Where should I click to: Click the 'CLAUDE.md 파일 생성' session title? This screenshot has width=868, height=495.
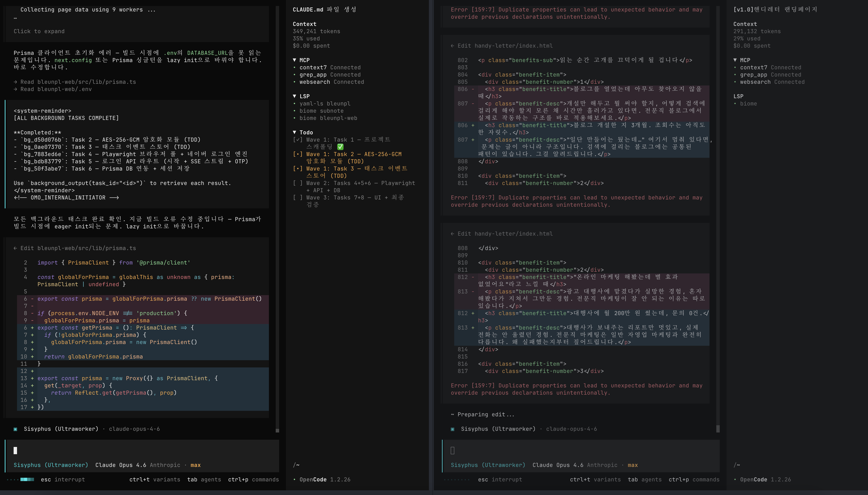(324, 10)
